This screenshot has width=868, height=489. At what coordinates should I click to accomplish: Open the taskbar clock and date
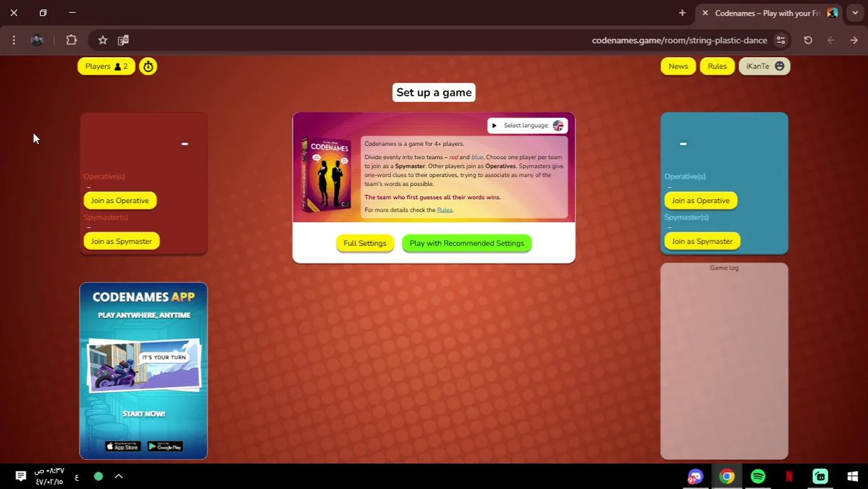50,476
